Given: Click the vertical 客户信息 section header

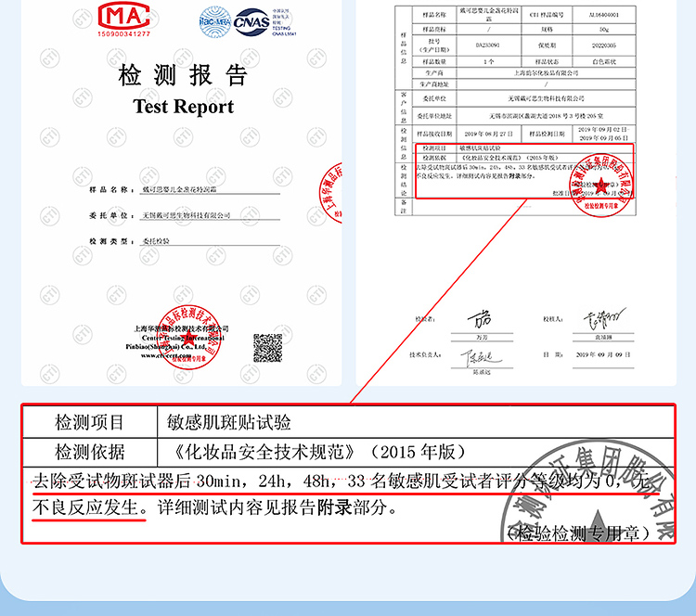Looking at the screenshot, I should [x=404, y=108].
